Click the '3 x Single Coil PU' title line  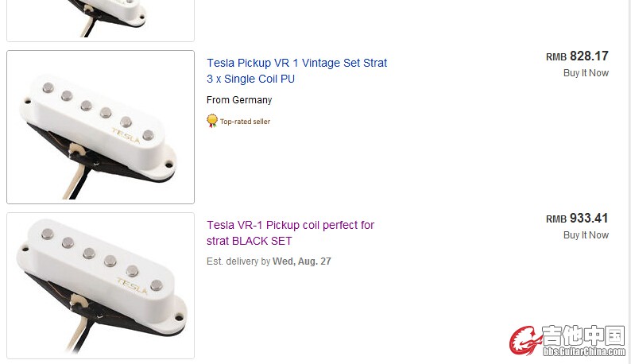250,79
